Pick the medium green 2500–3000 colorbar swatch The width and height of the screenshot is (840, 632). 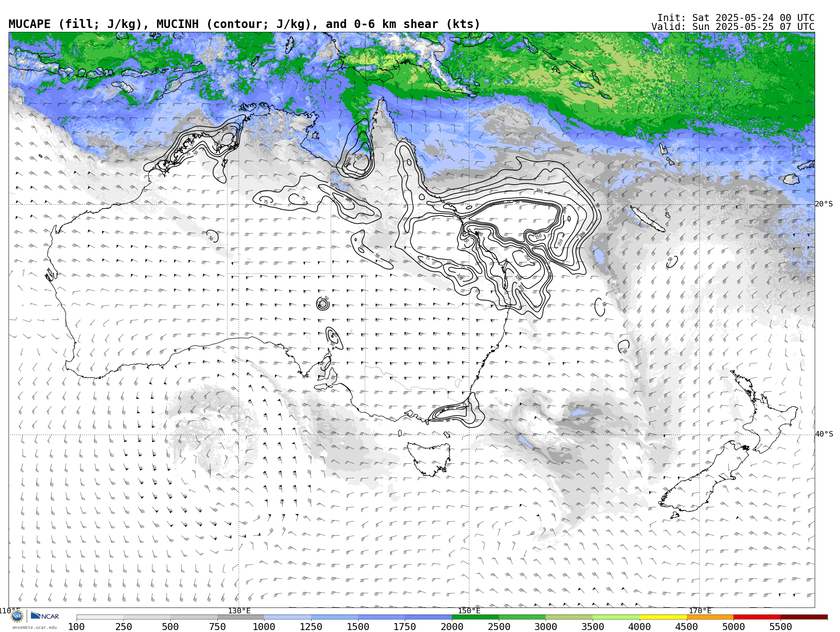pyautogui.click(x=522, y=617)
